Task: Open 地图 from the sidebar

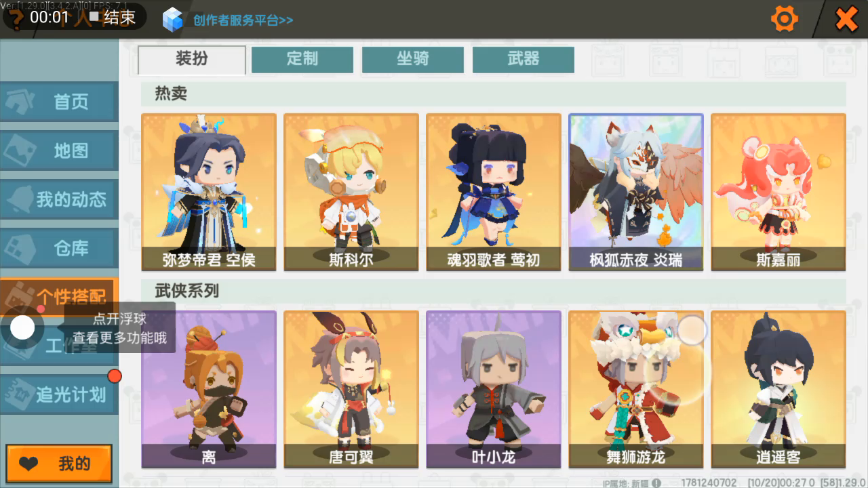Action: (59, 151)
